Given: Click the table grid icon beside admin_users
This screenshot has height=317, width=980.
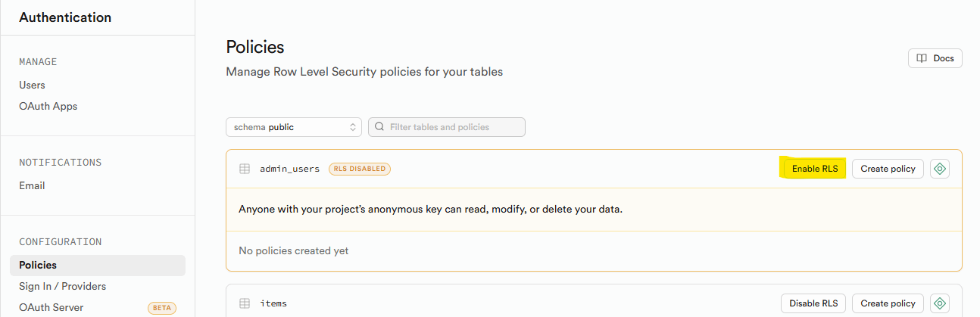Looking at the screenshot, I should [x=245, y=169].
